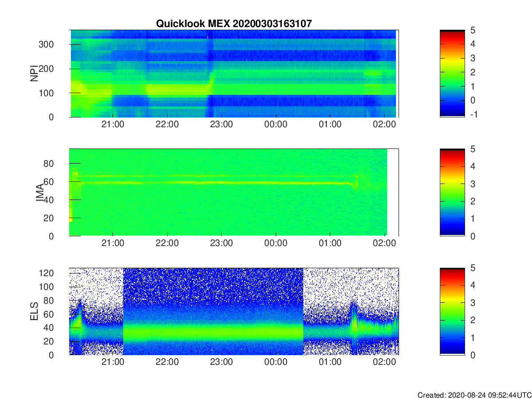Click the 02:00 tick under NPI panel
532x399 pixels.
(384, 125)
